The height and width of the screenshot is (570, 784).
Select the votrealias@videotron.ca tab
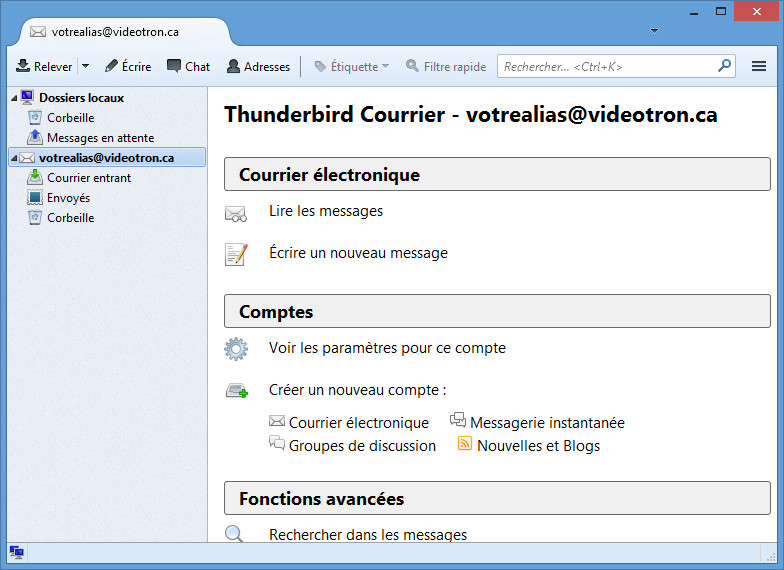coord(125,32)
